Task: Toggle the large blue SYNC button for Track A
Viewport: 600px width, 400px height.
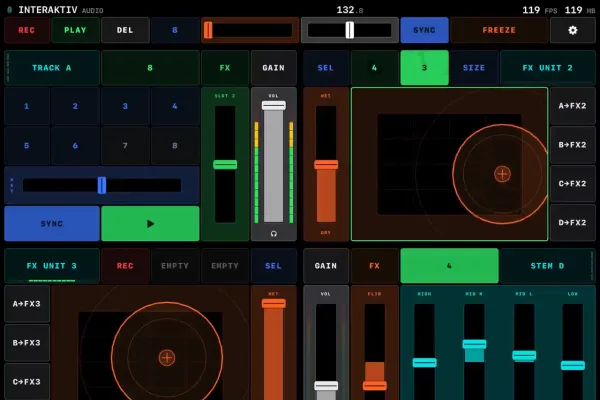Action: (52, 224)
